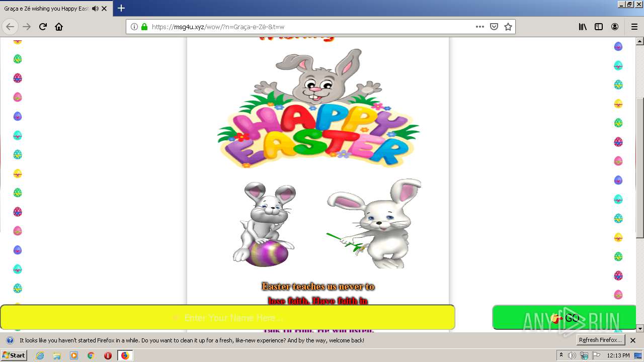644x362 pixels.
Task: Mute the tab audio speaker icon
Action: point(95,9)
